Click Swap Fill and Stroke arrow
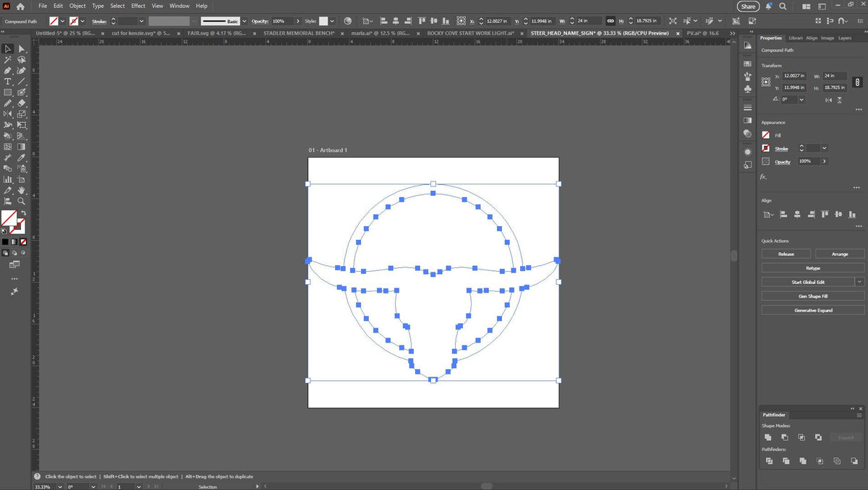Screen dimensions: 868x490 point(24,212)
